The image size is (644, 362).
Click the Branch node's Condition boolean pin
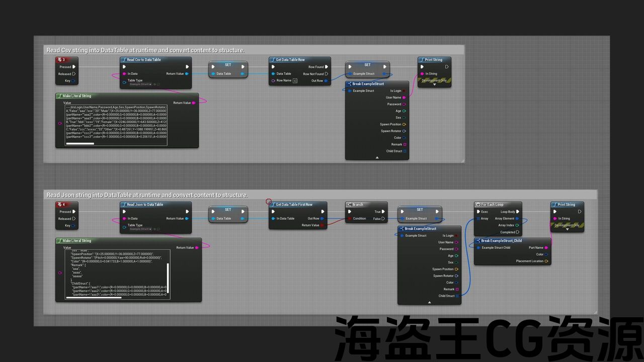point(350,219)
